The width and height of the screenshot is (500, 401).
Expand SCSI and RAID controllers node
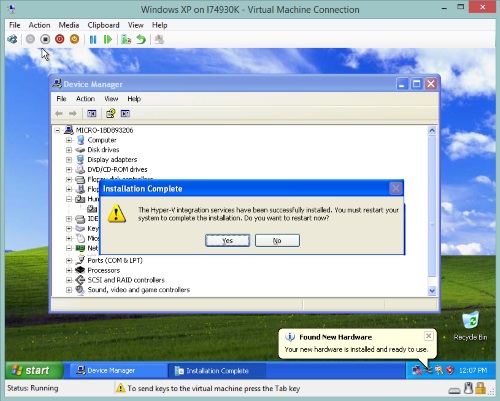point(69,280)
